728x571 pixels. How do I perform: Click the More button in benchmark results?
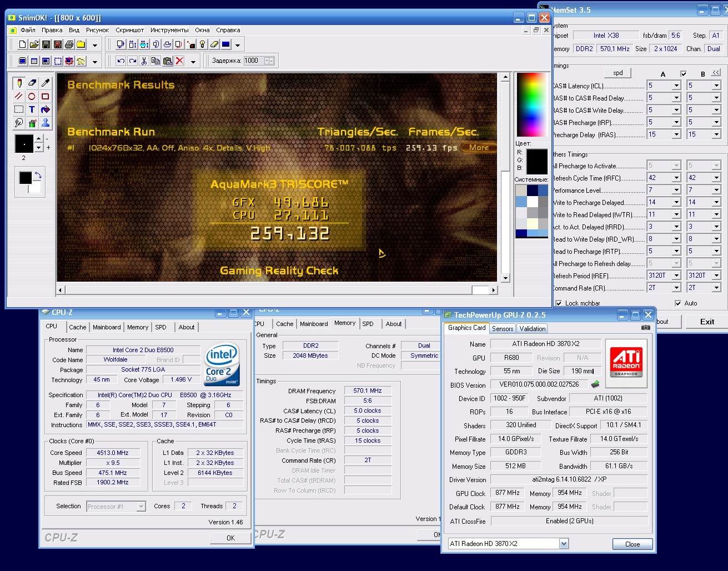tap(479, 148)
